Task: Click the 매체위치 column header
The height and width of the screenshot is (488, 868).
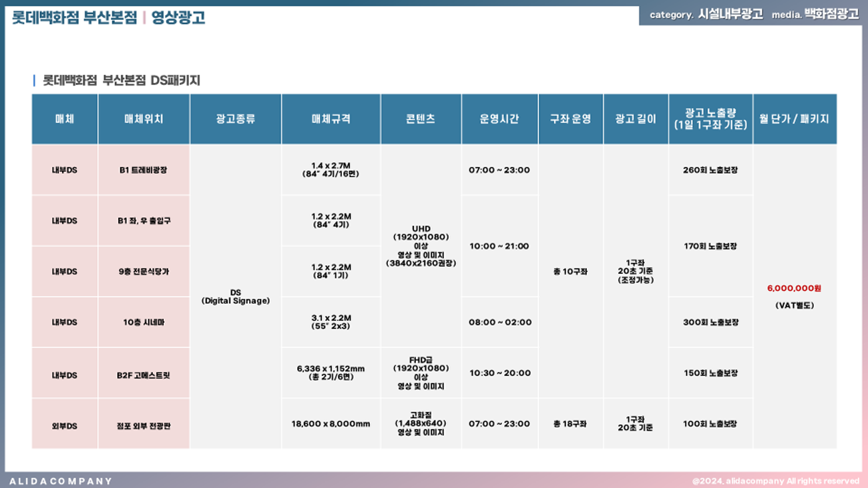Action: click(144, 119)
